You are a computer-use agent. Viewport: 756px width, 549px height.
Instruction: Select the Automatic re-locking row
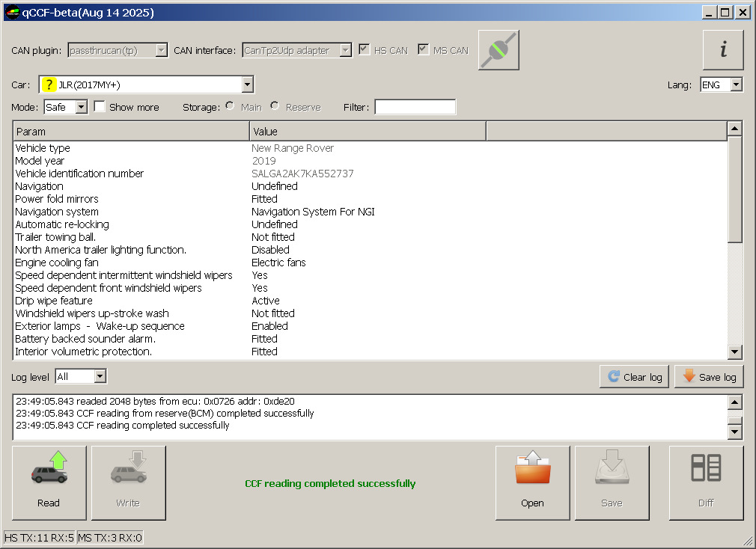coord(371,224)
